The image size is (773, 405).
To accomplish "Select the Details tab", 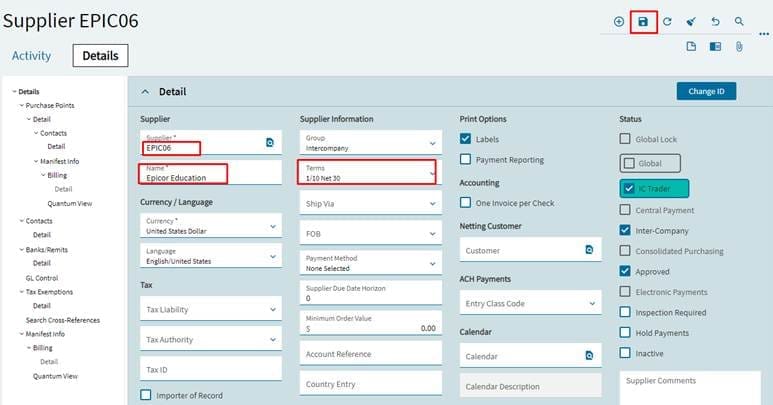I will tap(100, 56).
